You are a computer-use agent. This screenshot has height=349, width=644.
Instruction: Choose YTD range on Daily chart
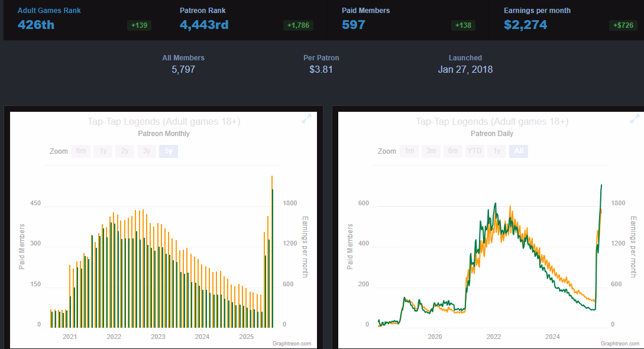[x=474, y=151]
